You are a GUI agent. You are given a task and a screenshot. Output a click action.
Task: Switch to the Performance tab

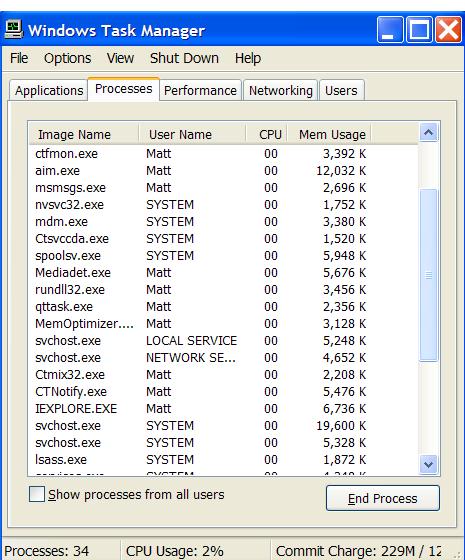click(200, 90)
